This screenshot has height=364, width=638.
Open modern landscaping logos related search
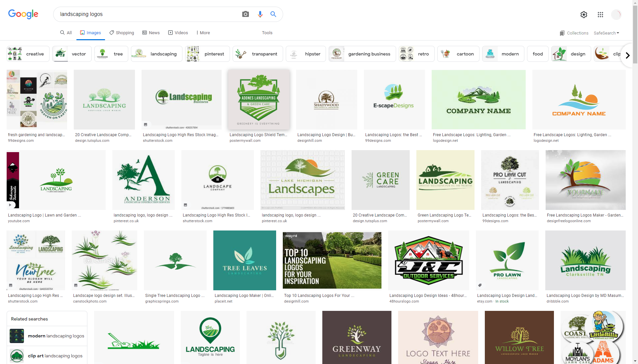coord(47,336)
